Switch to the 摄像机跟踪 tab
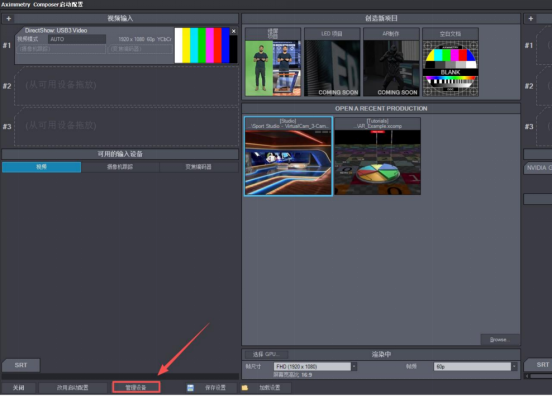The height and width of the screenshot is (399, 553). pos(120,167)
